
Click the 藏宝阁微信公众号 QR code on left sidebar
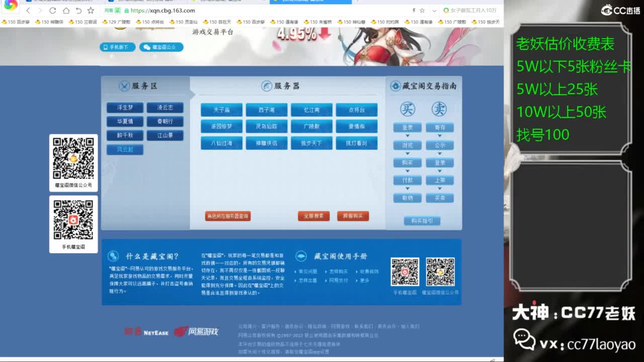point(73,158)
